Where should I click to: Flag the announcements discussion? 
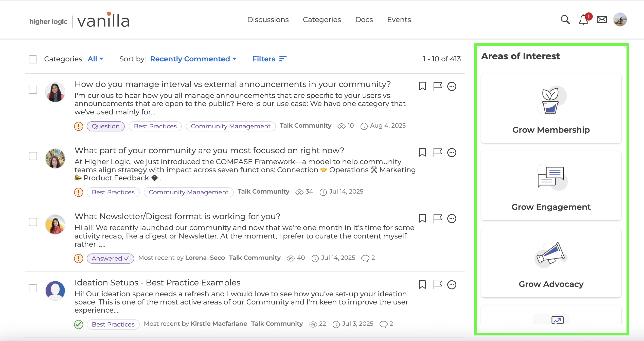pyautogui.click(x=438, y=86)
